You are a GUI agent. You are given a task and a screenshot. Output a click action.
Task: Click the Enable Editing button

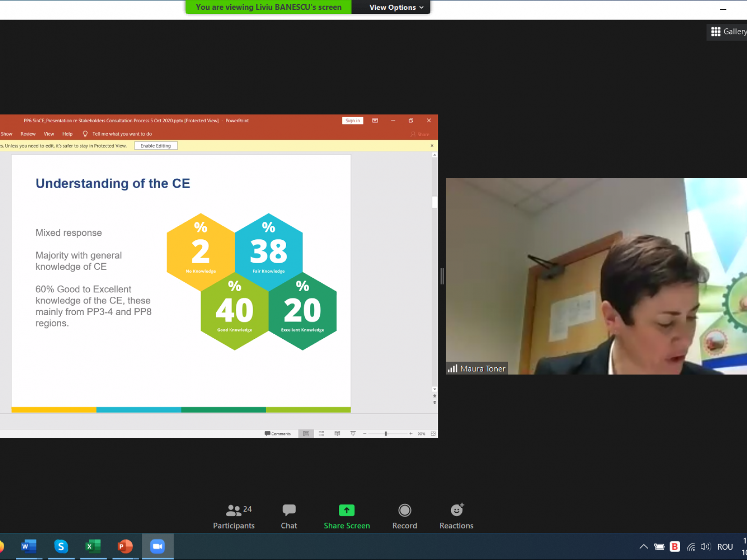pos(156,146)
